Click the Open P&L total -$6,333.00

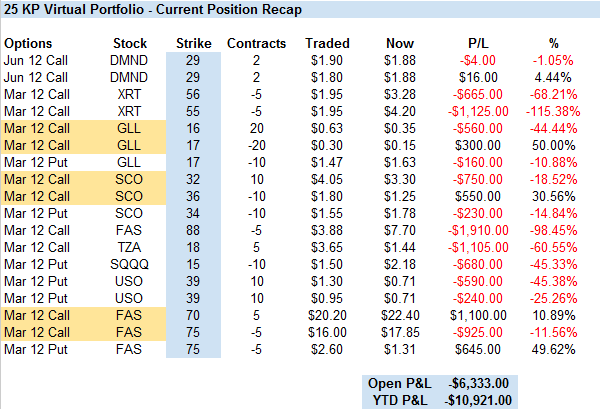coord(480,381)
